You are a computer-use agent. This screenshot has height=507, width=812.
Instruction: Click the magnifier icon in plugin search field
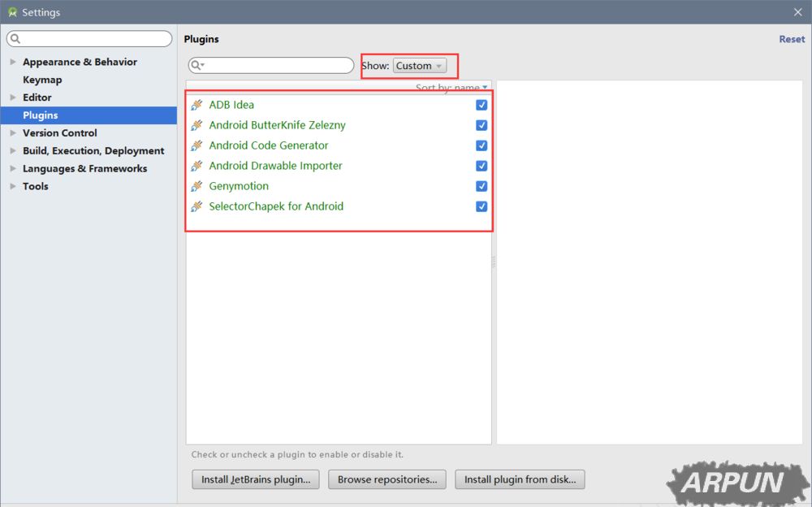point(197,65)
